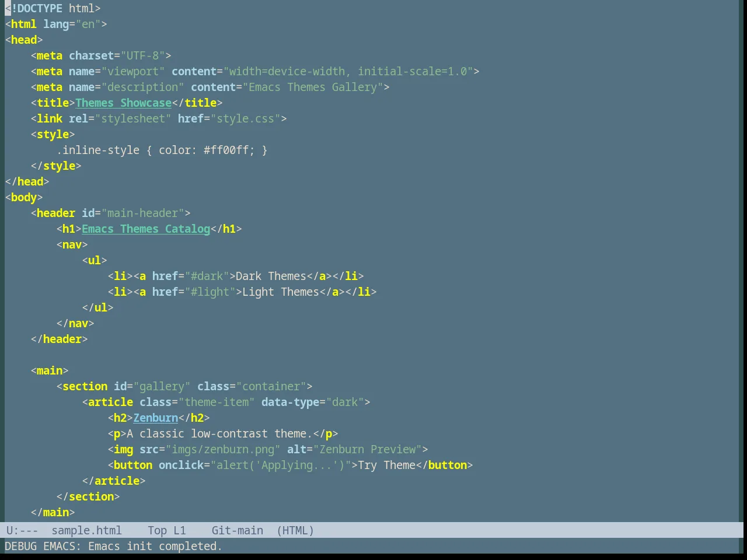Click the '"stylesheet"' rel value
The height and width of the screenshot is (560, 747).
pos(133,118)
